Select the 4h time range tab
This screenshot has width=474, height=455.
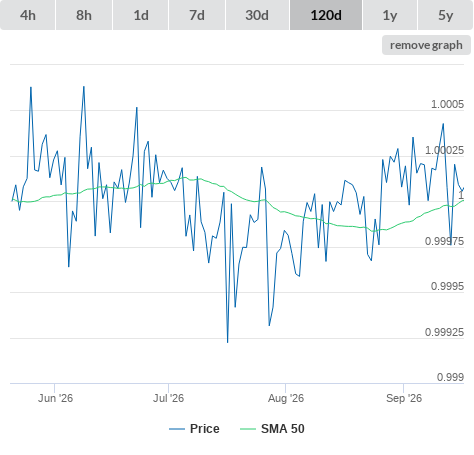[x=28, y=15]
